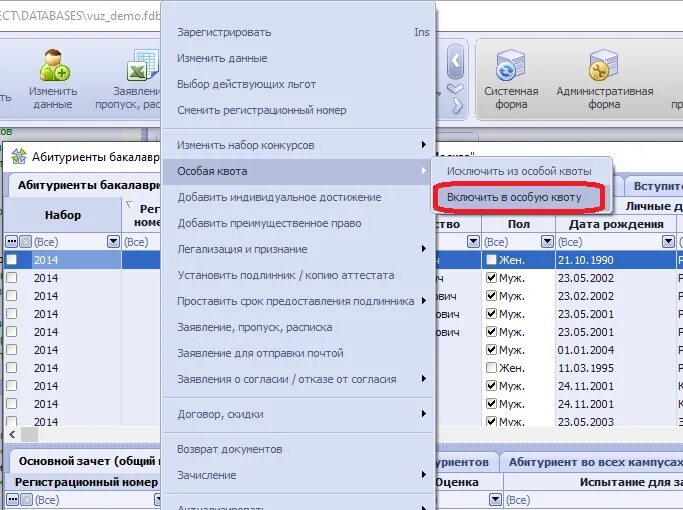Open Заявления о согласии / отказе от согласия
Screen dimensions: 683x510
pos(298,379)
